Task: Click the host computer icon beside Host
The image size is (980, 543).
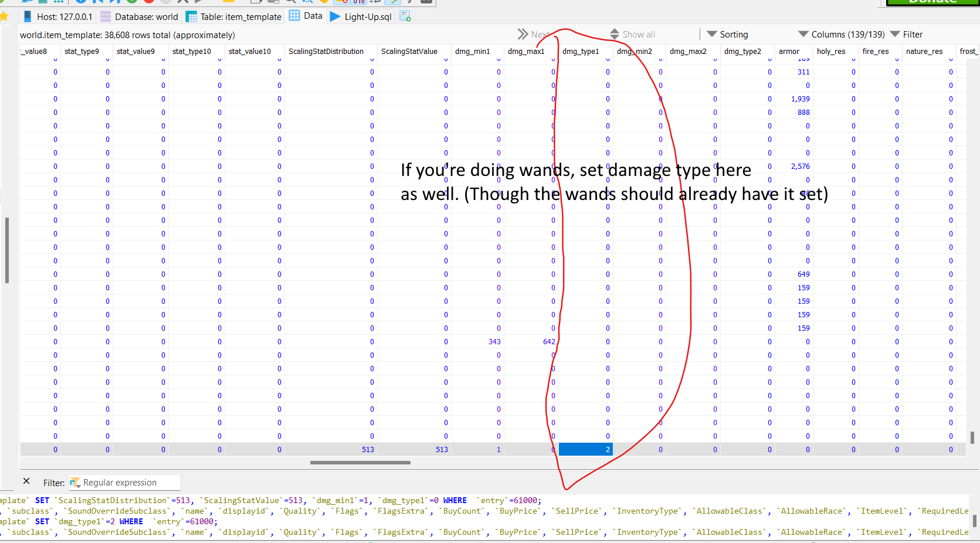Action: [27, 16]
